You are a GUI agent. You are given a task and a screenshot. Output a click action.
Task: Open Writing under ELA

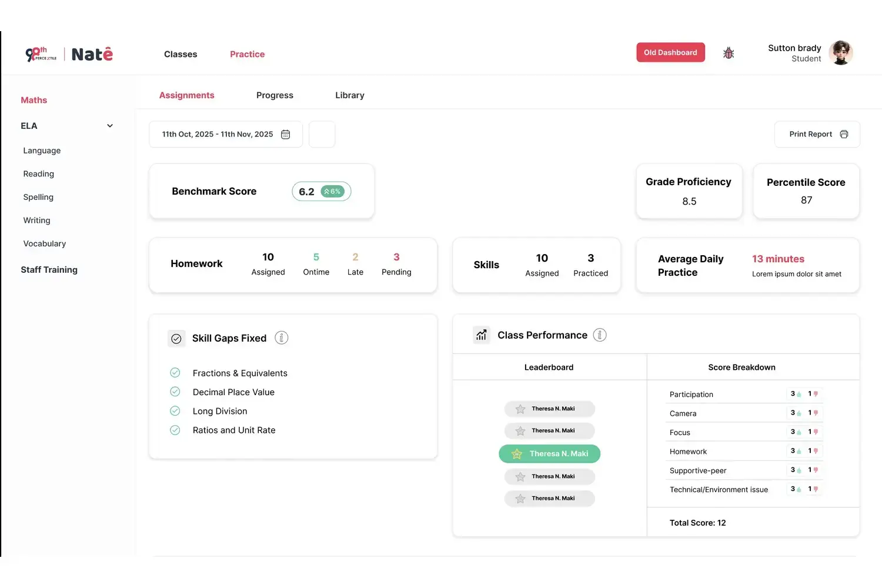[x=36, y=220]
